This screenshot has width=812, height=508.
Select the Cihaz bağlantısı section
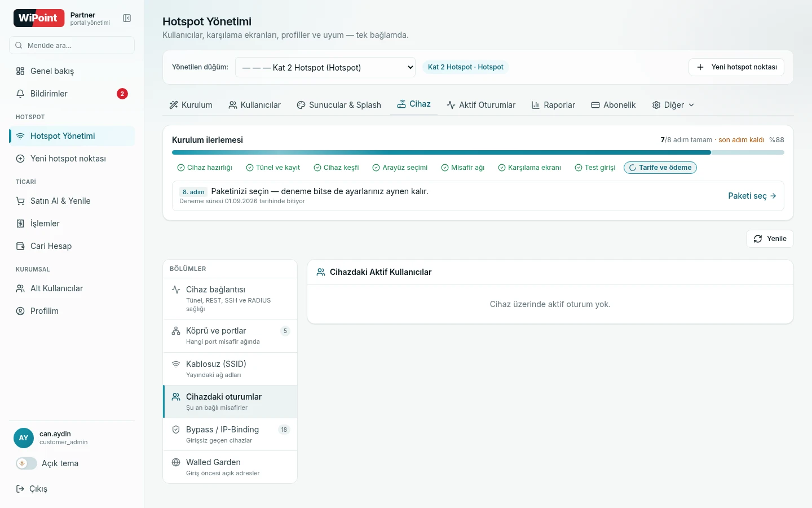point(230,299)
